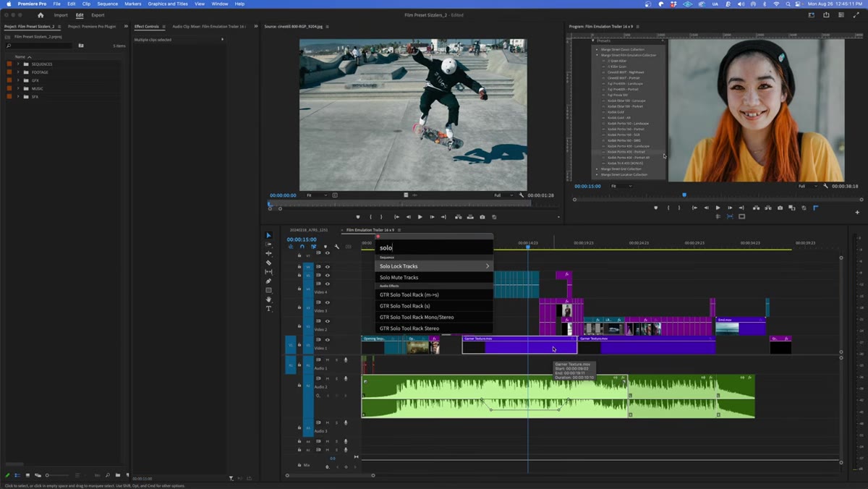Open Graphics and Titles menu
The height and width of the screenshot is (489, 868).
coord(168,4)
